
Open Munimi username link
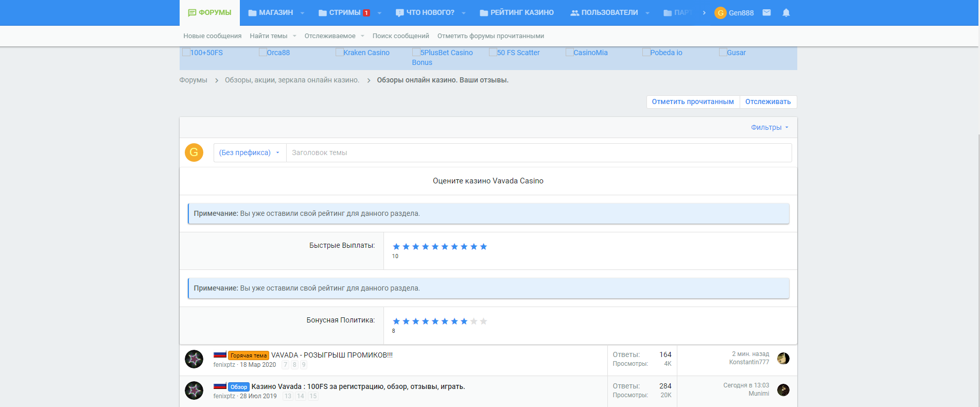(759, 394)
